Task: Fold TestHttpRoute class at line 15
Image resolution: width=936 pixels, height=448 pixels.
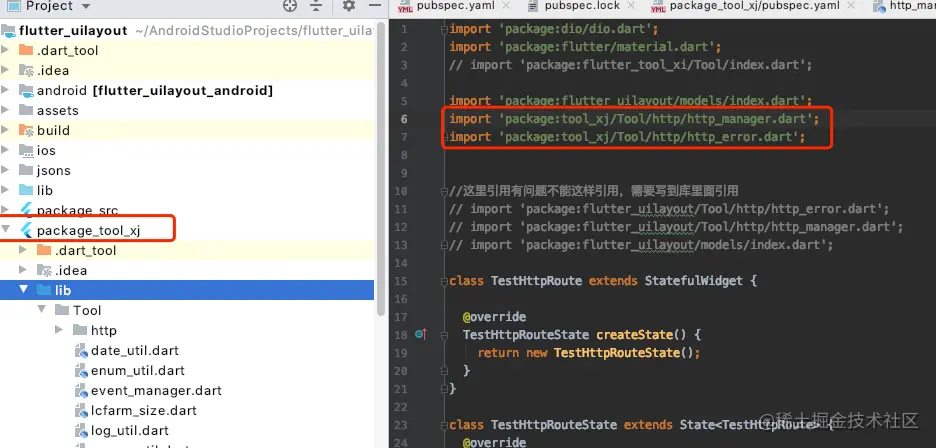Action: 444,281
